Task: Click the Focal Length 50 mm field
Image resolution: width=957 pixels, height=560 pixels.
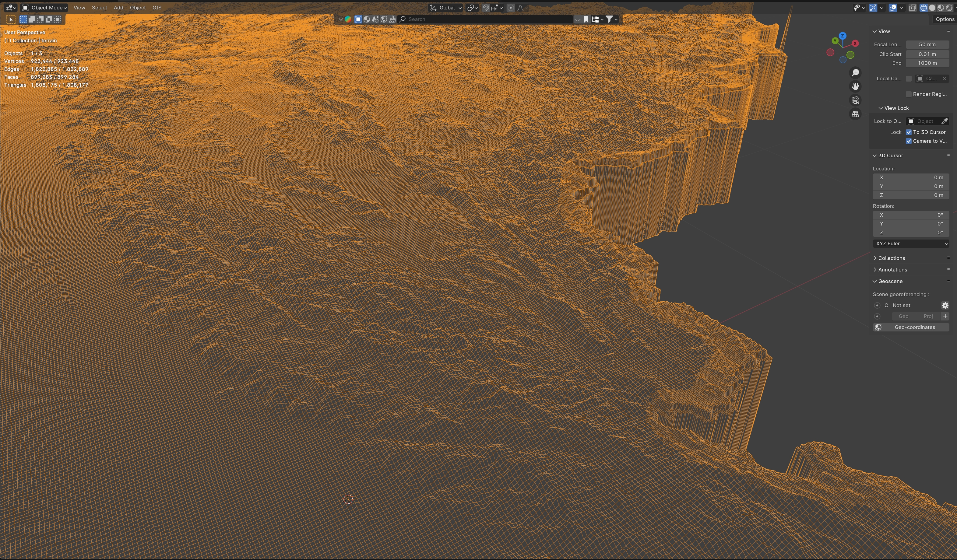Action: coord(927,44)
